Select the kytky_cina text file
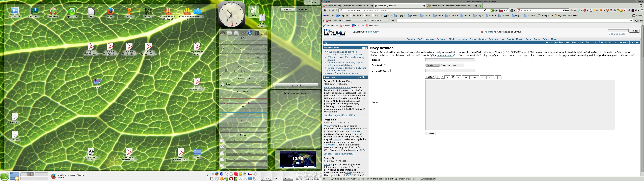This screenshot has height=181, width=644. click(14, 136)
